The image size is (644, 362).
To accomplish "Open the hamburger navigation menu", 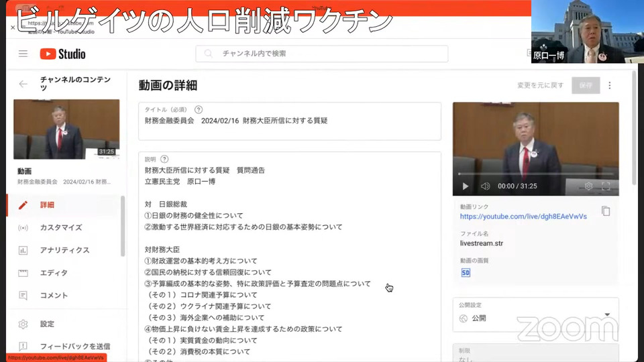I will point(23,54).
